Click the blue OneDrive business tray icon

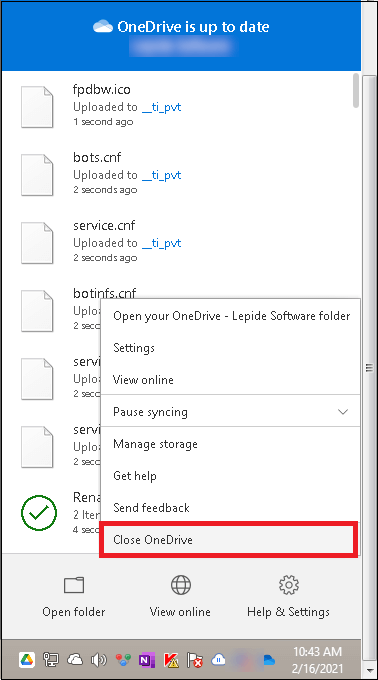coord(269,660)
